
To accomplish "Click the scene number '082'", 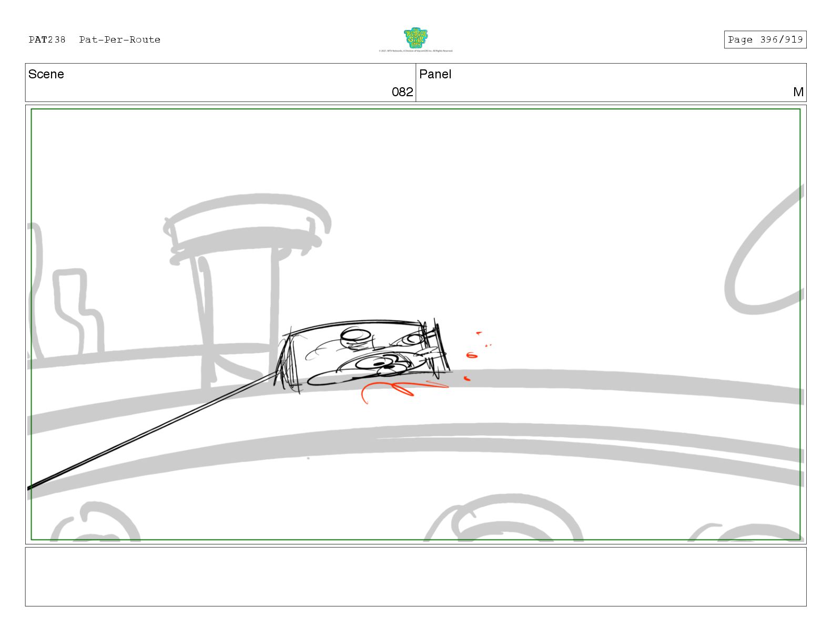I will [402, 92].
